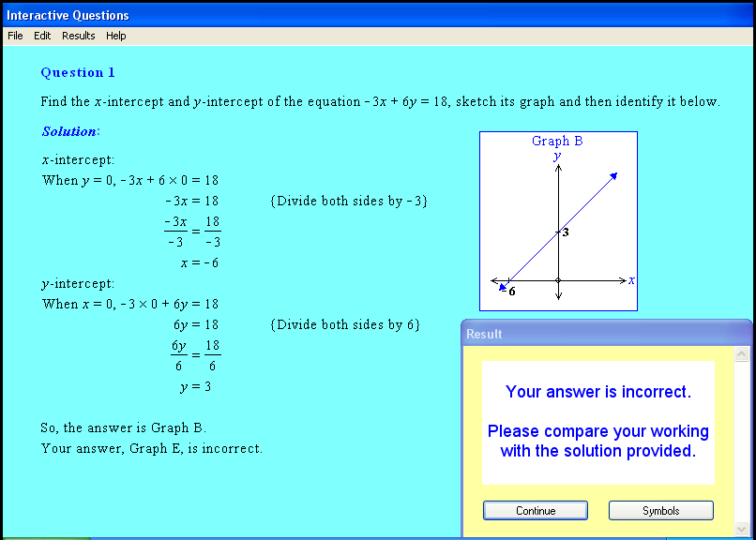756x540 pixels.
Task: Click 'So, the answer is Graph B.'
Action: (124, 427)
